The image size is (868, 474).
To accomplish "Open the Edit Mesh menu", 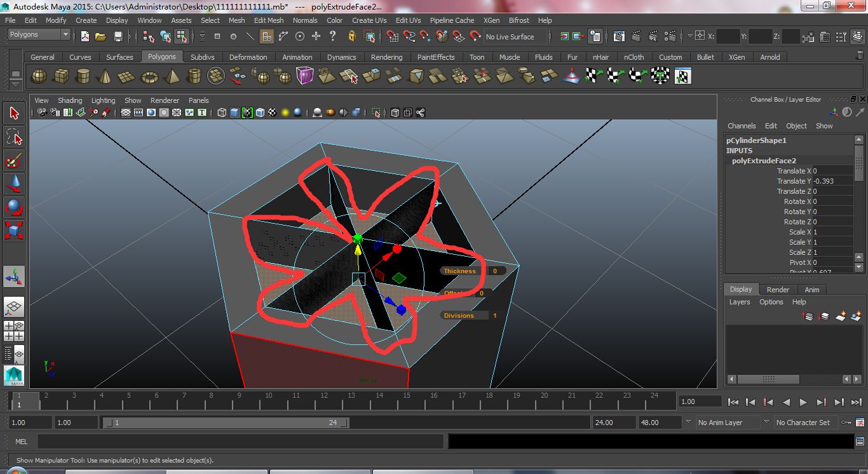I will click(269, 20).
